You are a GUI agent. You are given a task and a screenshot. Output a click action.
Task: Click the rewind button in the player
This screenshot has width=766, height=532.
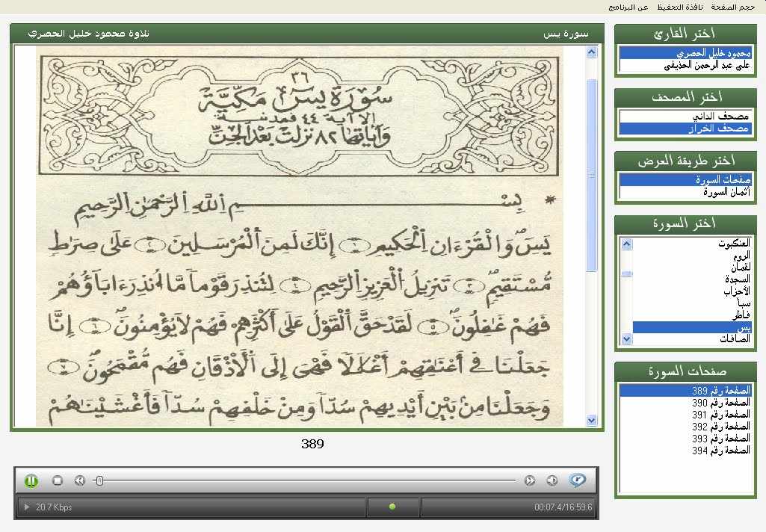(x=80, y=480)
